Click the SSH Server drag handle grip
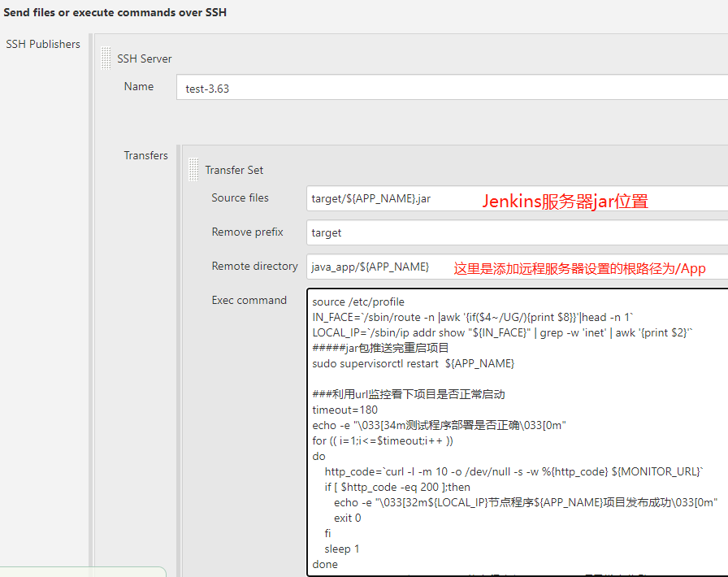 coord(106,57)
